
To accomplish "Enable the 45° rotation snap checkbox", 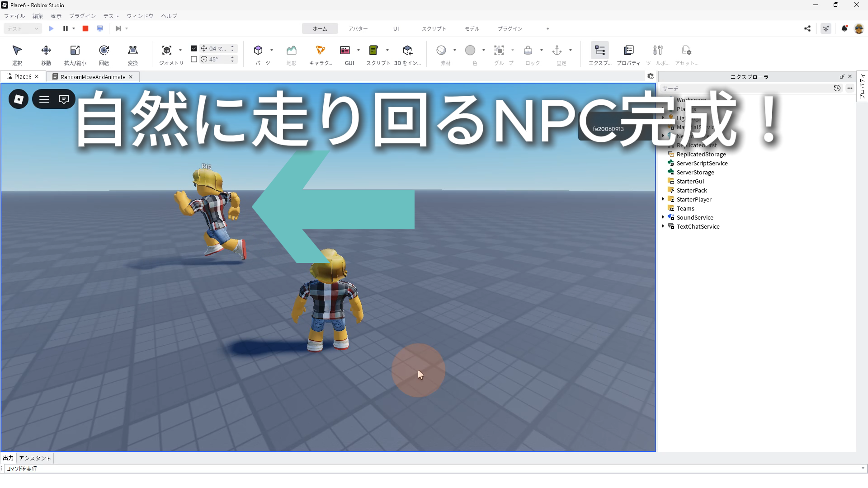I will tap(194, 59).
